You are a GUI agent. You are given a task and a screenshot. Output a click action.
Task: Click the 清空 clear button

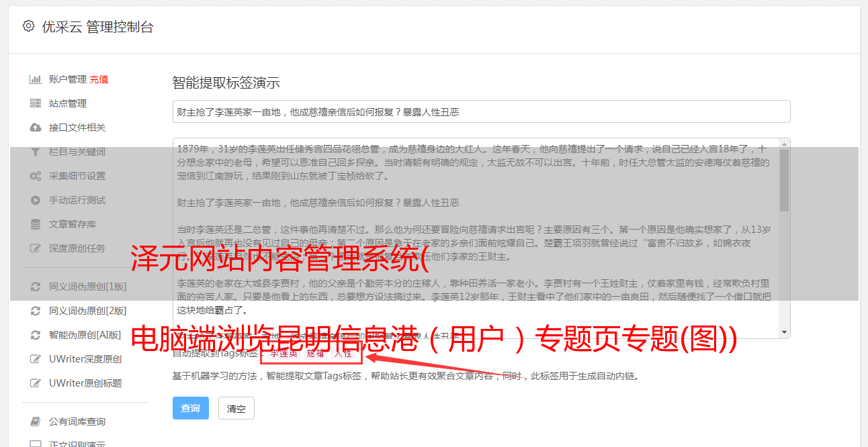pyautogui.click(x=236, y=408)
